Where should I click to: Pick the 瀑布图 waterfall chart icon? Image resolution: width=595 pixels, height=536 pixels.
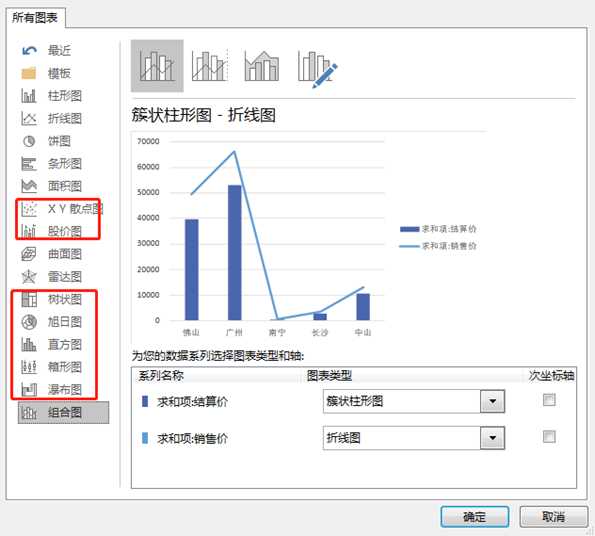point(29,390)
